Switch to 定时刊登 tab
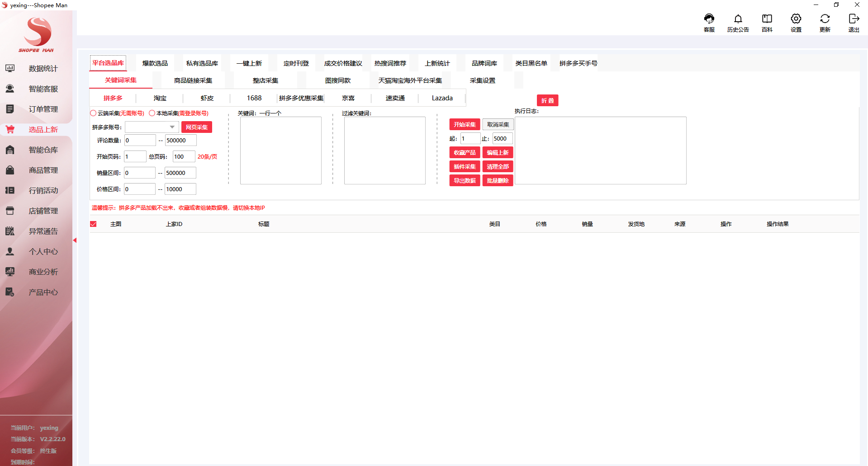Viewport: 868px width, 466px height. 296,63
